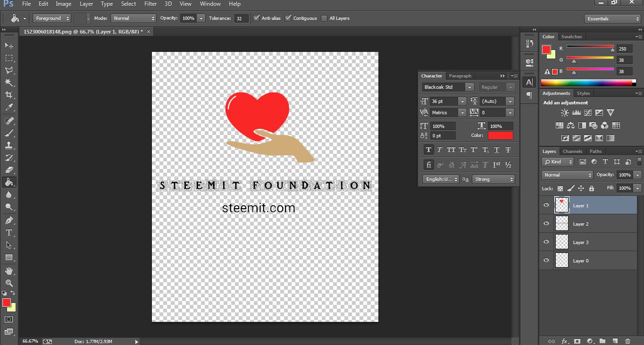Toggle the Anti-alias checkbox
The image size is (644, 345).
tap(257, 18)
